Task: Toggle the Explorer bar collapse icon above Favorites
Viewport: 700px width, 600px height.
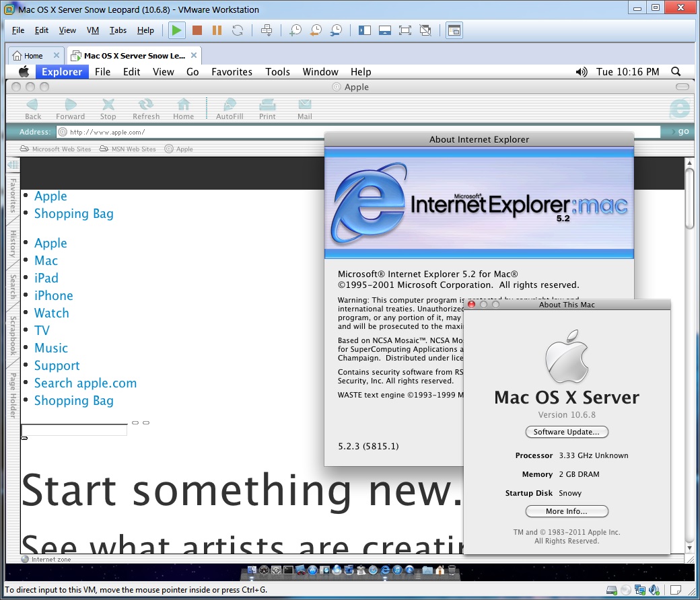Action: pos(13,165)
